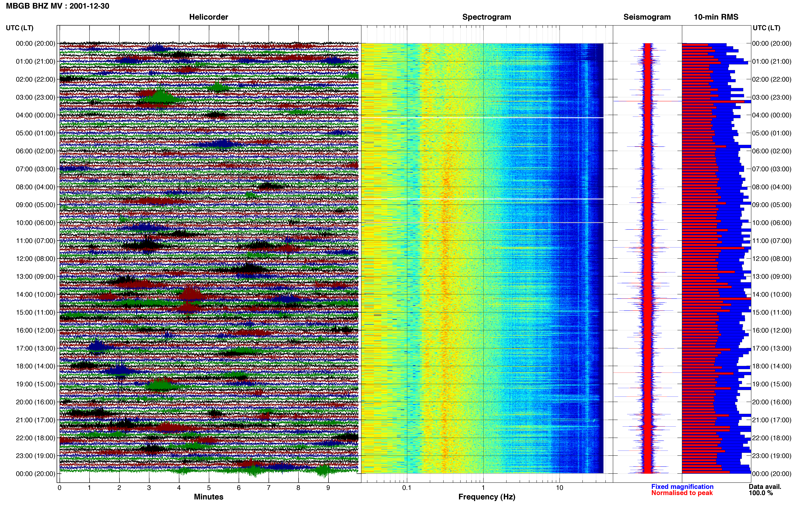Click the right '19:00 (15:00)' time label
This screenshot has height=508, width=812.
point(772,384)
